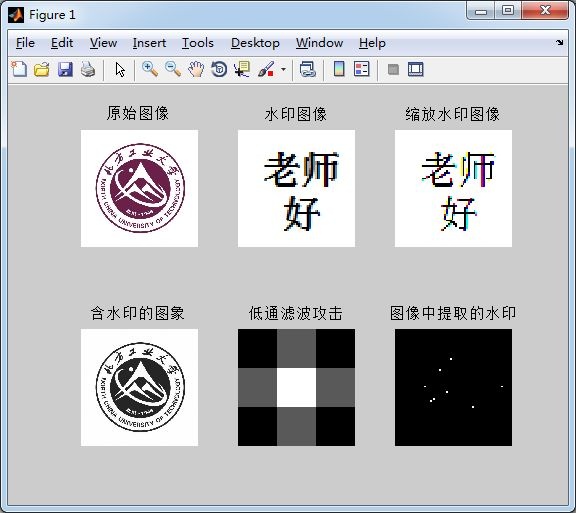576x513 pixels.
Task: Click the MATLAB icon in title bar
Action: tap(16, 15)
